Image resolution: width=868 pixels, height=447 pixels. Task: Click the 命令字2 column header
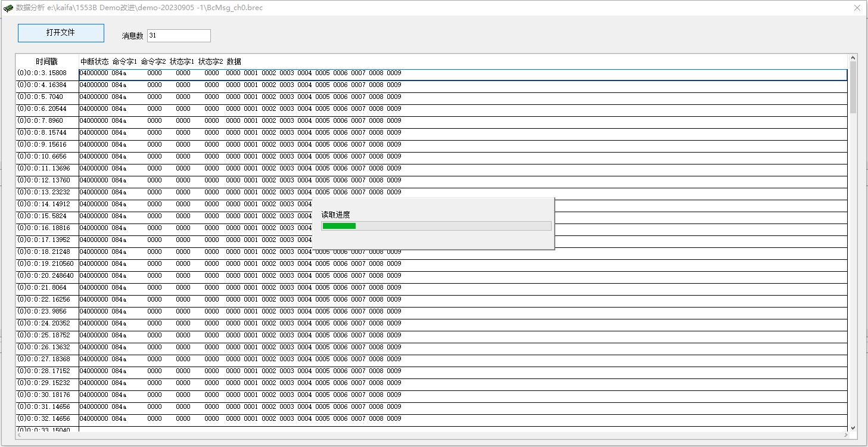point(153,61)
